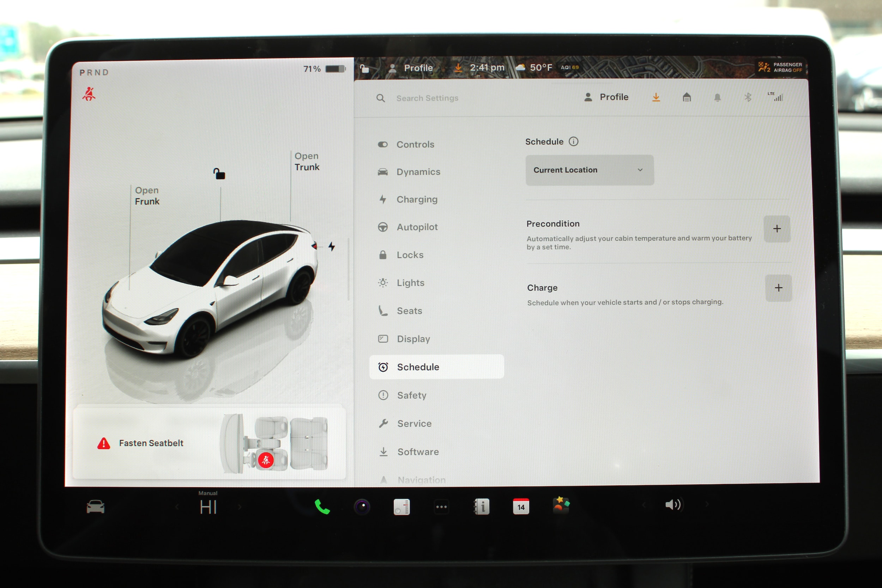Tap the red seatbelt warning icon top left
The width and height of the screenshot is (882, 588).
(89, 94)
